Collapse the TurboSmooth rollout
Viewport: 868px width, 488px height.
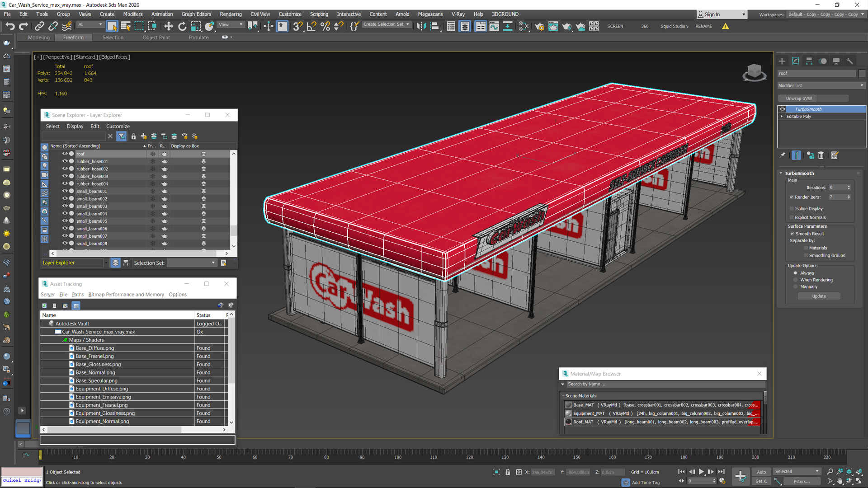tap(781, 174)
